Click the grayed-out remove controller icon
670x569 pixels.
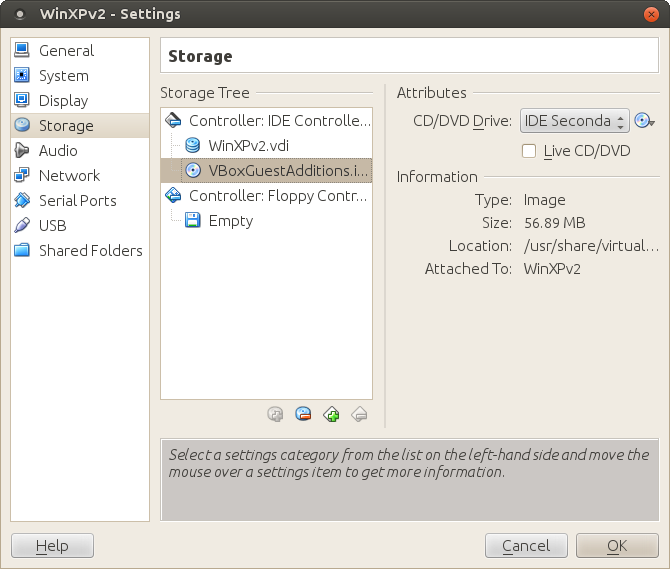[360, 414]
